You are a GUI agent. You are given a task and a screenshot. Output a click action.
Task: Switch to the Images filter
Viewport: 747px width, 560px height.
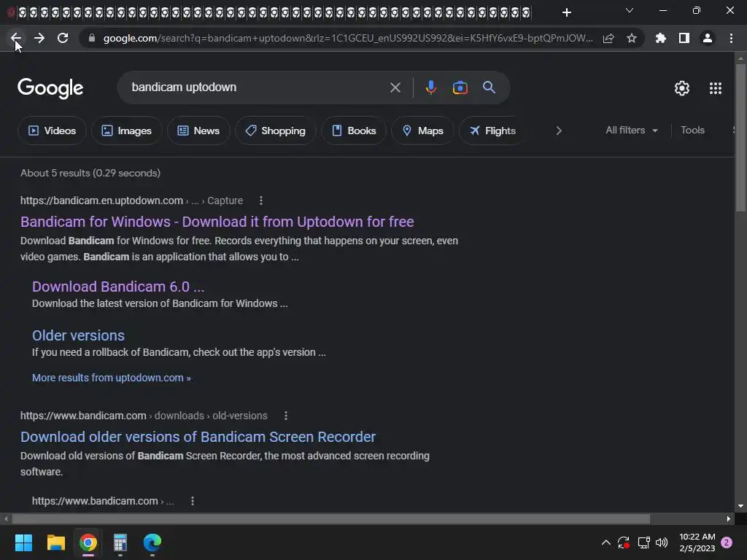point(127,131)
